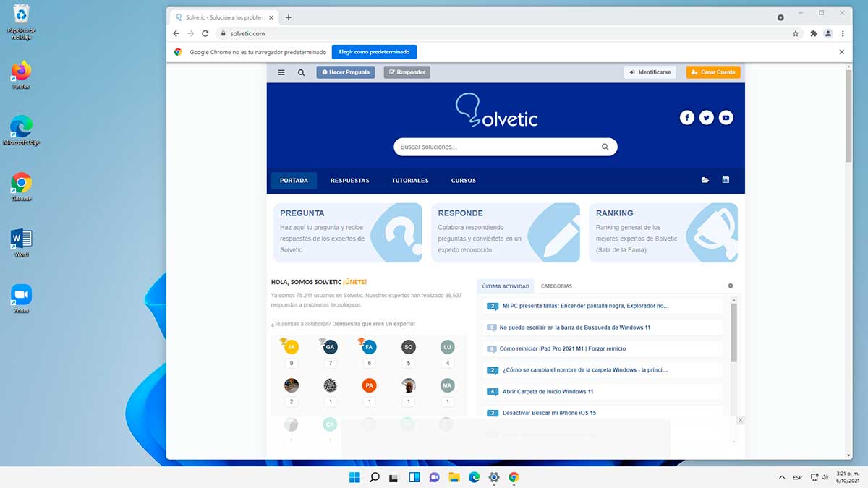The width and height of the screenshot is (868, 488).
Task: Open the TUTORIALES navigation tab
Action: [x=410, y=181]
